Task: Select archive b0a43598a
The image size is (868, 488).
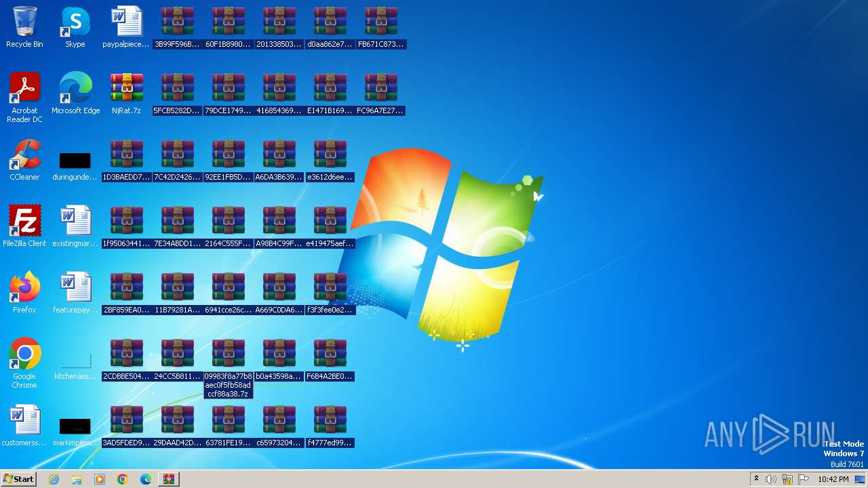Action: tap(279, 360)
